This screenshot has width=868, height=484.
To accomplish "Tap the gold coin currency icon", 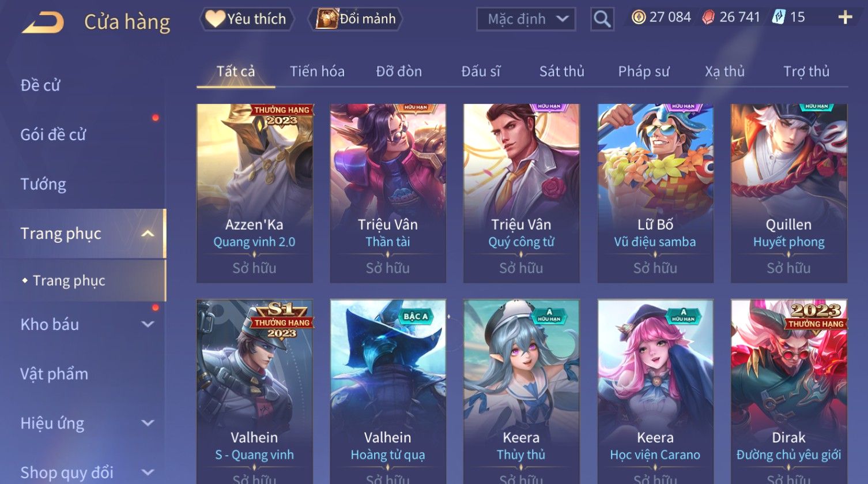I will pos(638,17).
